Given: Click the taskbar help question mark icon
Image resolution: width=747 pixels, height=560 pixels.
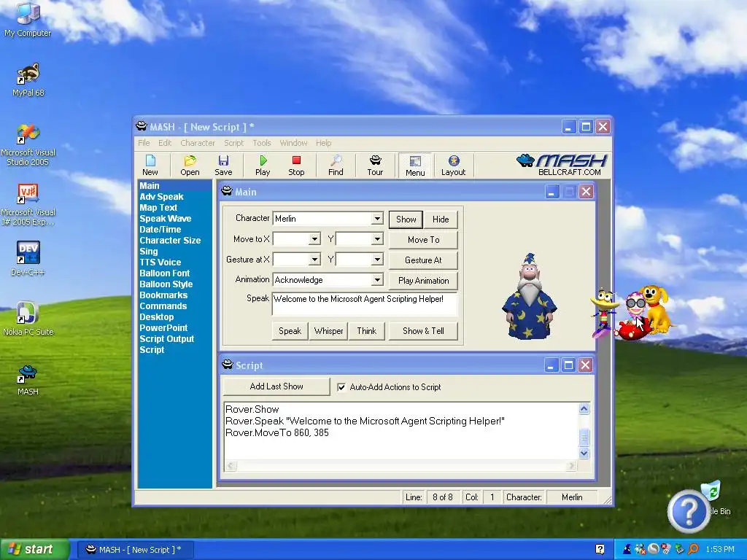Looking at the screenshot, I should pyautogui.click(x=600, y=549).
